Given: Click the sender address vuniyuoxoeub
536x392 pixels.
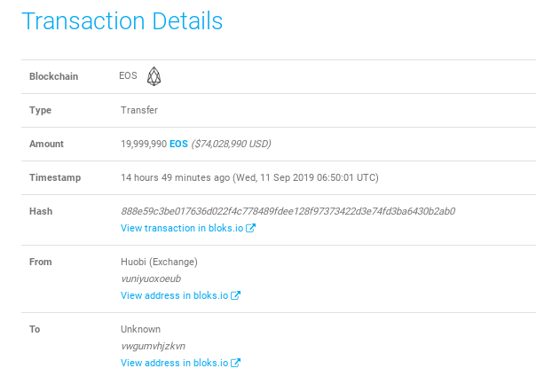Looking at the screenshot, I should 151,278.
